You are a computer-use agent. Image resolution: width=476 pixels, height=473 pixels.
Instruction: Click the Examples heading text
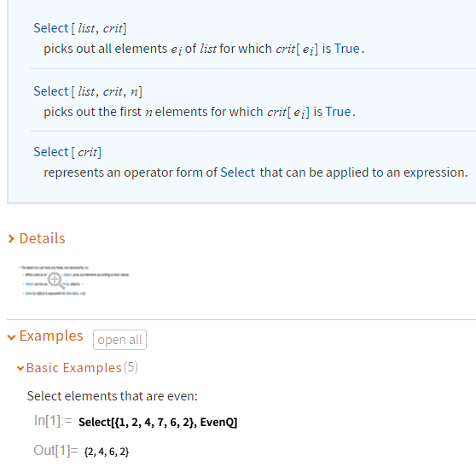click(x=51, y=336)
